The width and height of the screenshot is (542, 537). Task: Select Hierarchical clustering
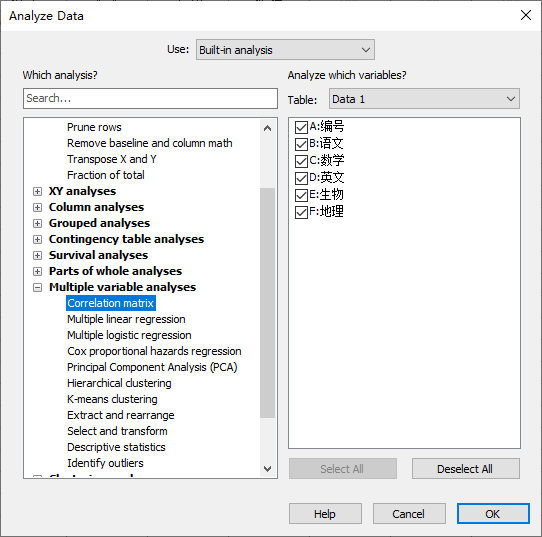(x=119, y=383)
